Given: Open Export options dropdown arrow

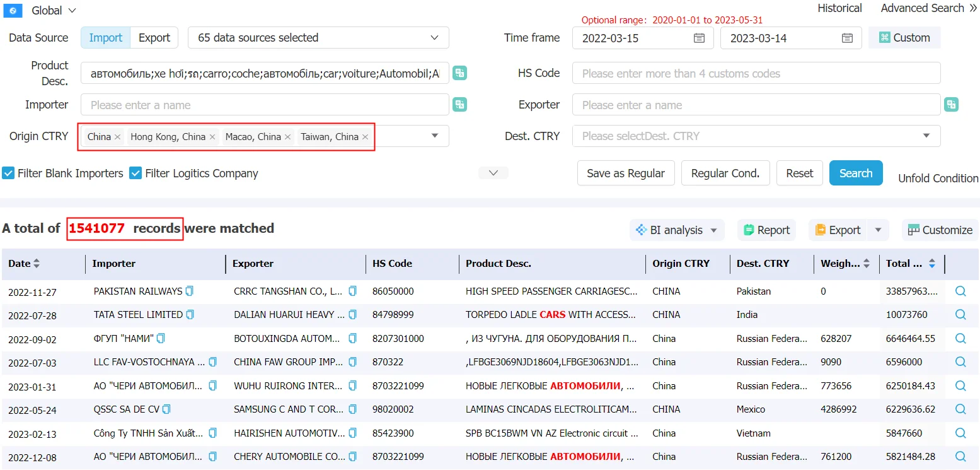Looking at the screenshot, I should pos(878,230).
